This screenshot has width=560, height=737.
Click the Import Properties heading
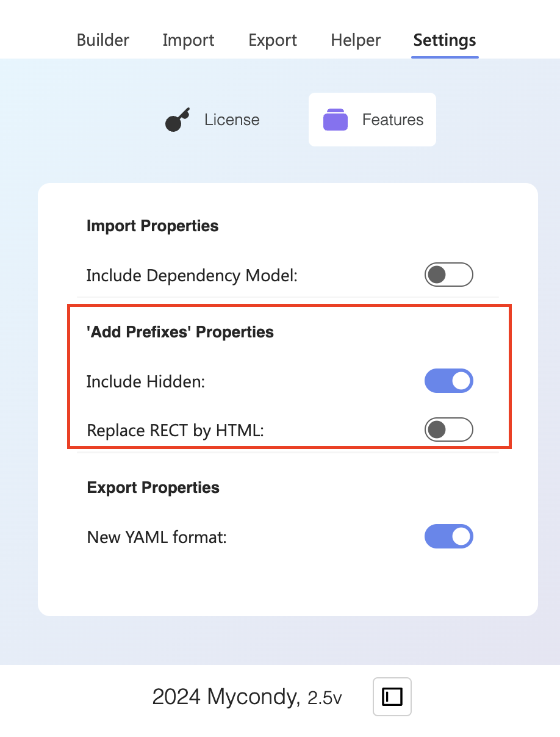[153, 226]
